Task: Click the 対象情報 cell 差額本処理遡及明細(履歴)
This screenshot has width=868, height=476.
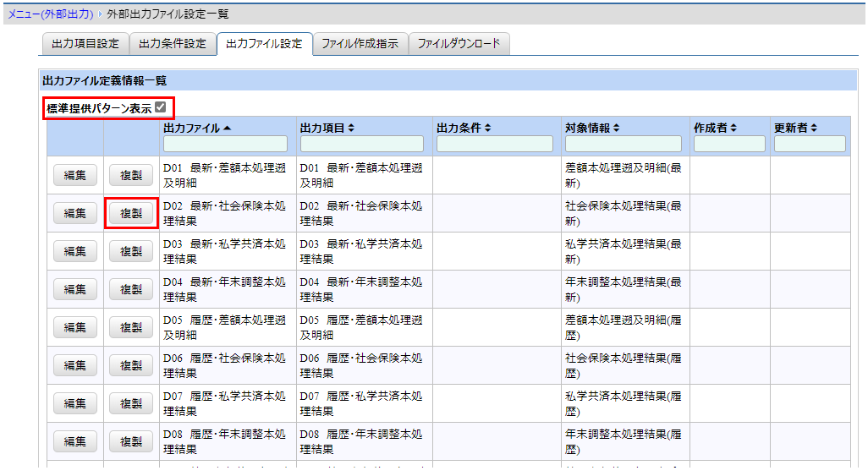Action: [625, 328]
